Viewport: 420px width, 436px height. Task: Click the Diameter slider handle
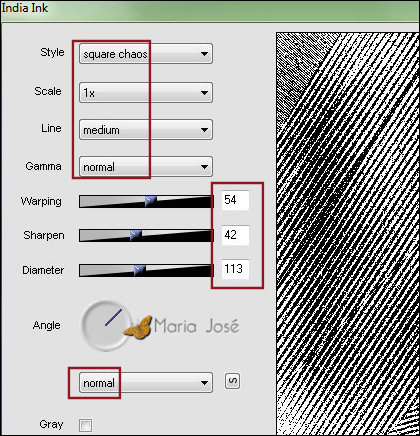[139, 270]
